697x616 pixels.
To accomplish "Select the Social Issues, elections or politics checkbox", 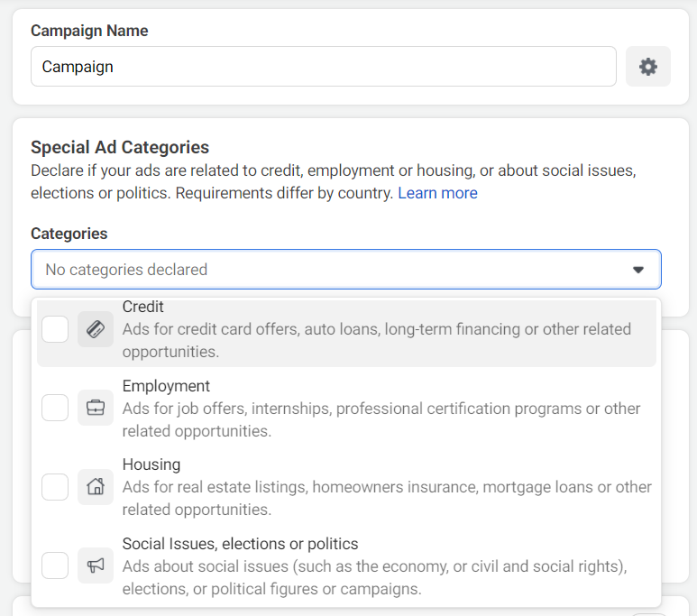I will pos(55,565).
